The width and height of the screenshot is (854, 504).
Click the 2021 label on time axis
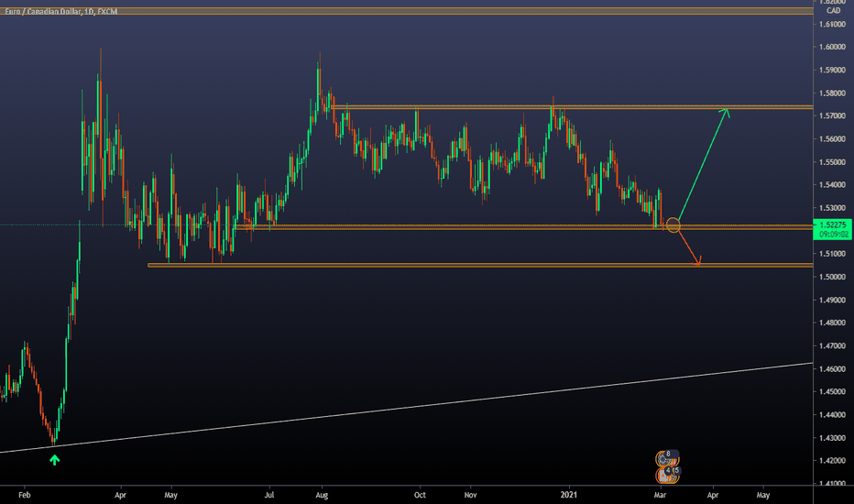coord(569,495)
